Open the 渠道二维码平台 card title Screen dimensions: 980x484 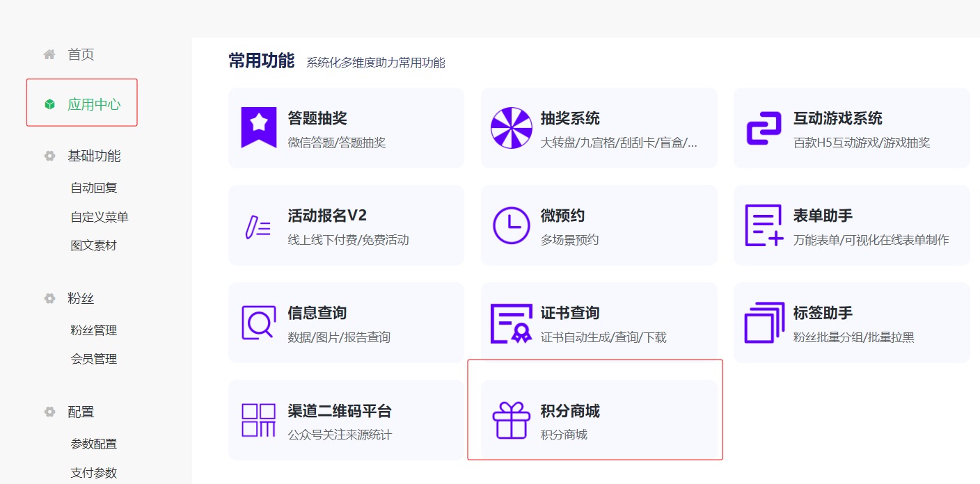340,411
